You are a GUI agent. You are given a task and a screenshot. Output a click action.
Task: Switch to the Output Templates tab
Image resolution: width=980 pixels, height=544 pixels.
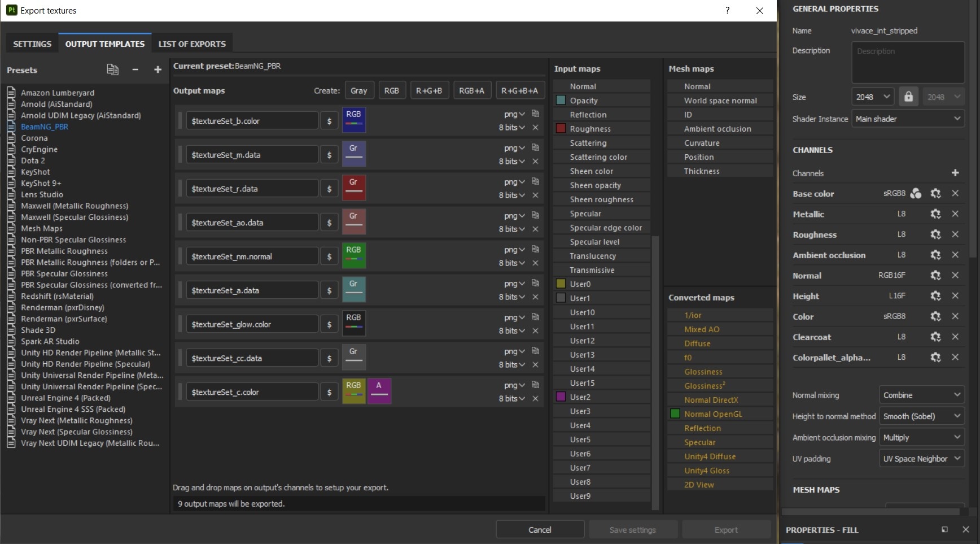pyautogui.click(x=105, y=44)
